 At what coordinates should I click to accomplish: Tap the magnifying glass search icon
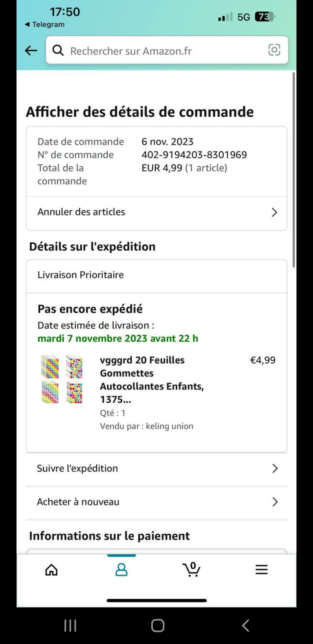58,50
